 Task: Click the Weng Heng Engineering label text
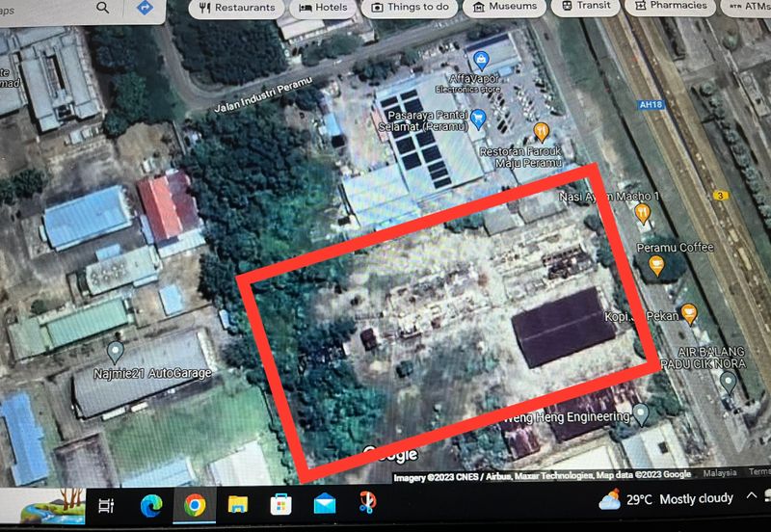coord(567,417)
